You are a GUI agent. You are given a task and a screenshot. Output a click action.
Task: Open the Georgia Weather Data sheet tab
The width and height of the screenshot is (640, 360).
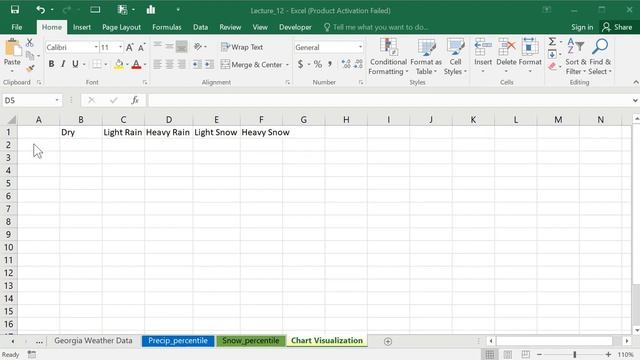[93, 341]
